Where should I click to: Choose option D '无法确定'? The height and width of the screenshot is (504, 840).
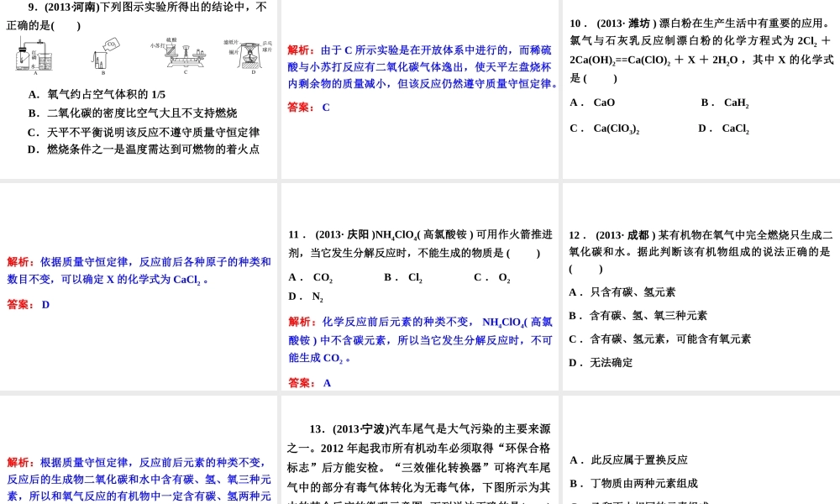click(601, 363)
